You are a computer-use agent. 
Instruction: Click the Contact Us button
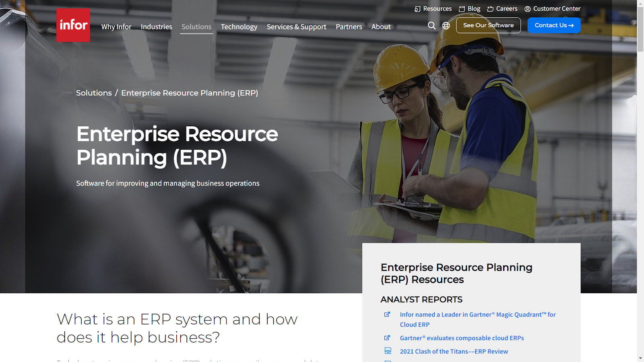tap(554, 25)
